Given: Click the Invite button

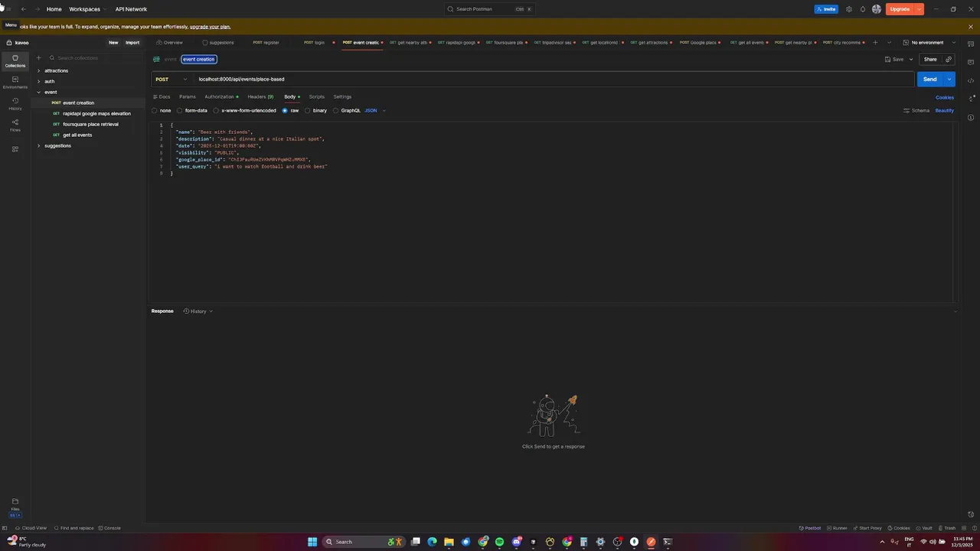Looking at the screenshot, I should pos(826,9).
